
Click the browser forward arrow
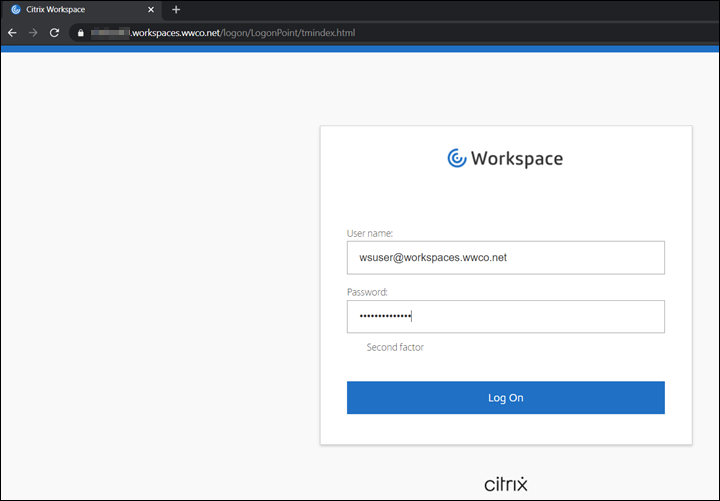pos(33,33)
